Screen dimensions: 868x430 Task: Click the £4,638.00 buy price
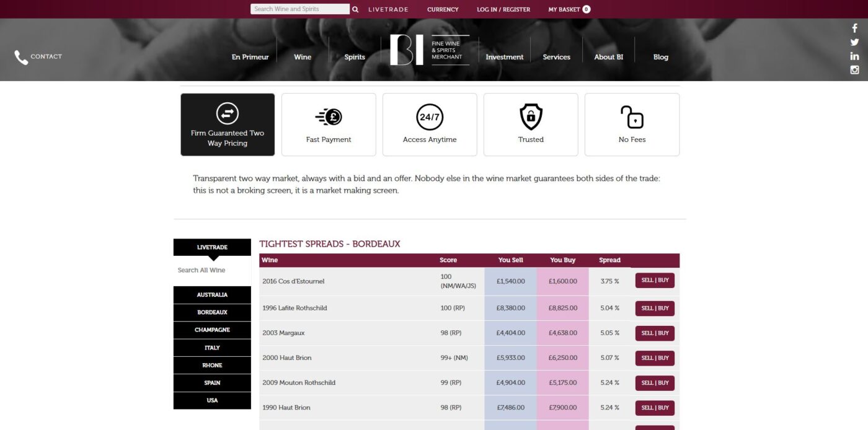(x=563, y=333)
